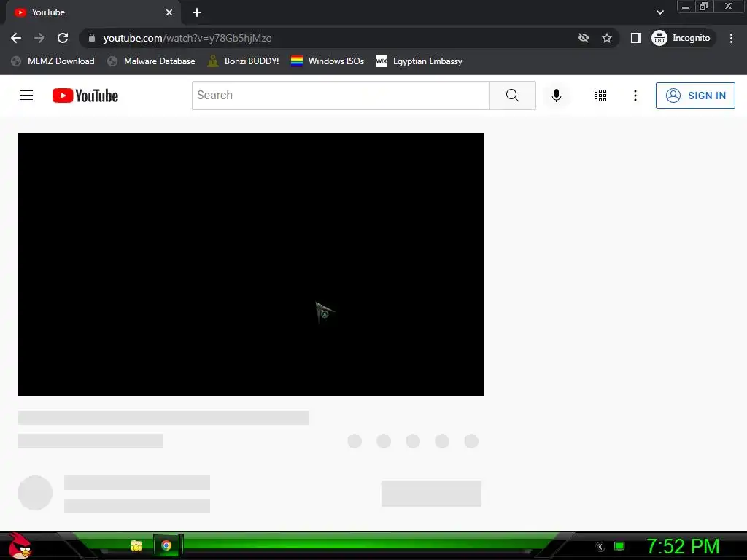Click the black video player area
The width and height of the screenshot is (747, 560).
tap(251, 264)
